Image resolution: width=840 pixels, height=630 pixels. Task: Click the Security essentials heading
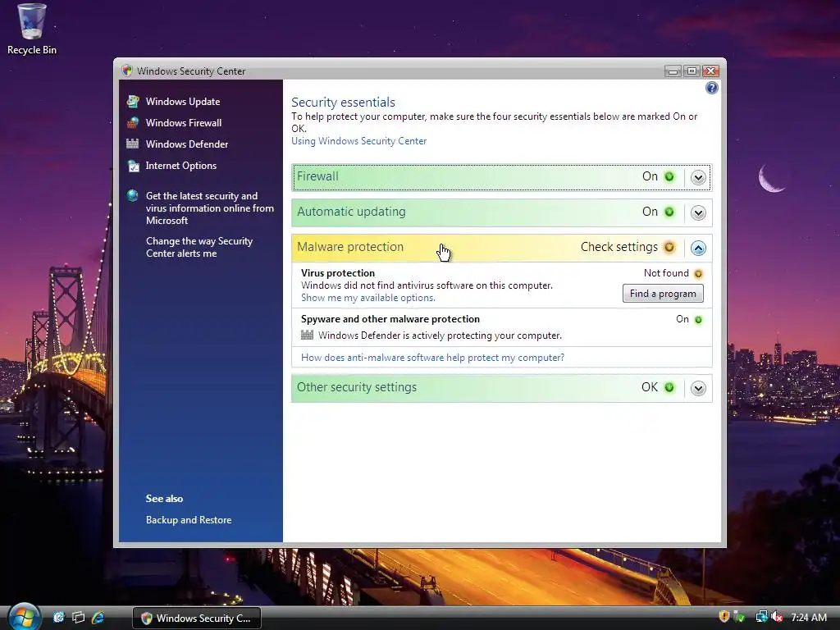tap(343, 103)
